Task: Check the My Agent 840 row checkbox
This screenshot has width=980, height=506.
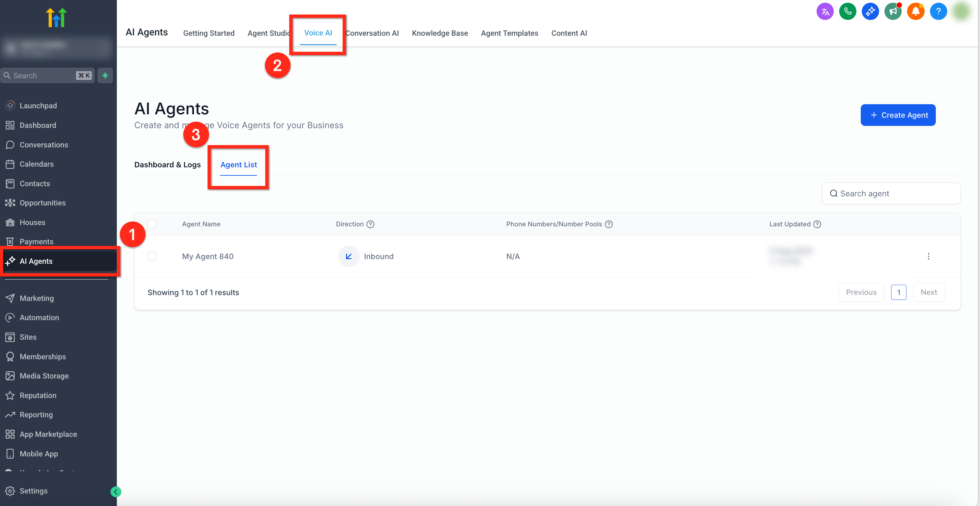Action: [152, 257]
